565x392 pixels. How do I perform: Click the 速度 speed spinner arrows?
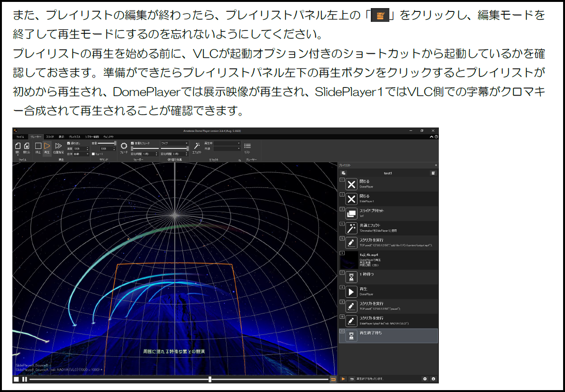(x=88, y=148)
